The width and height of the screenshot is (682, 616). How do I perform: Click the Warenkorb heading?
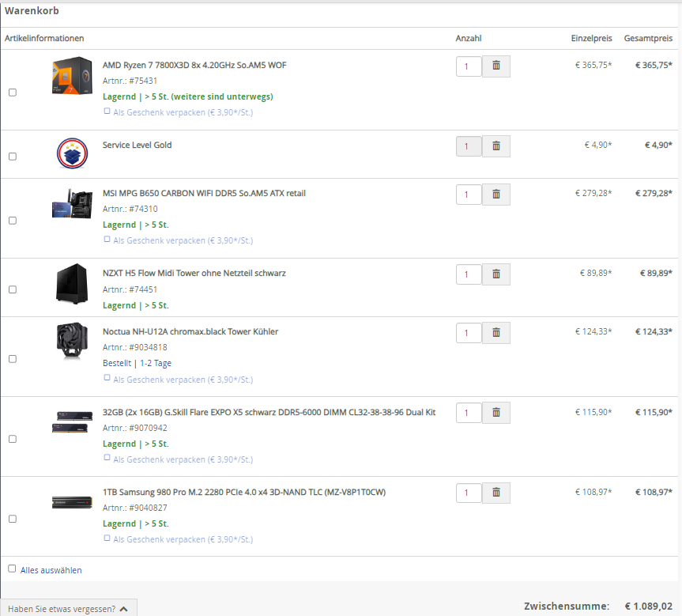[32, 11]
